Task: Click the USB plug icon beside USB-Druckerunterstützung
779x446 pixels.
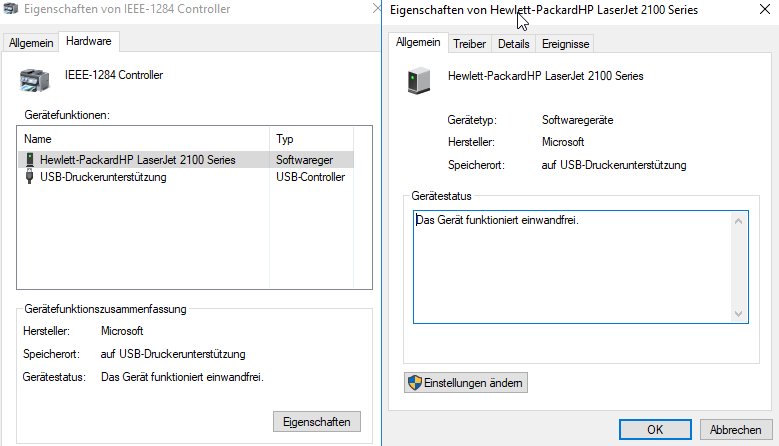Action: coord(29,177)
